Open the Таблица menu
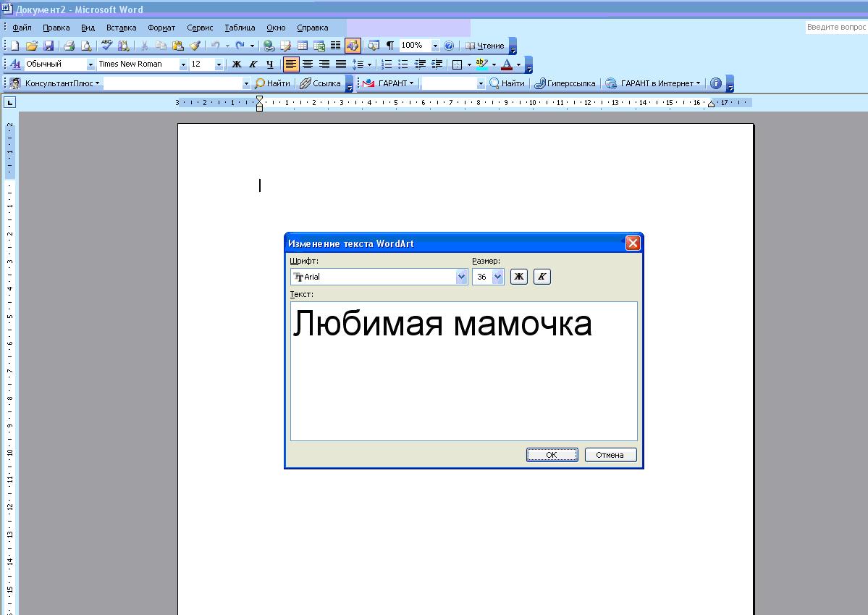This screenshot has width=868, height=615. pyautogui.click(x=240, y=28)
